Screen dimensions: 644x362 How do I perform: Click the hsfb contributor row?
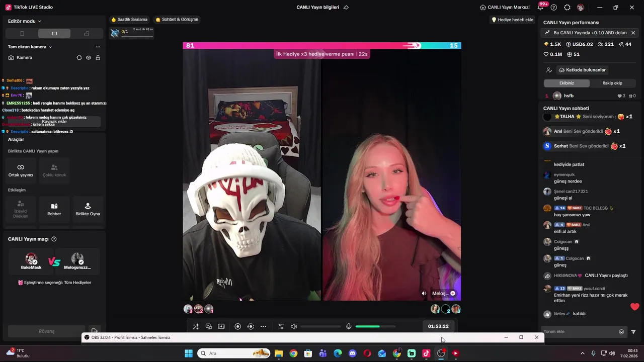[x=590, y=96]
